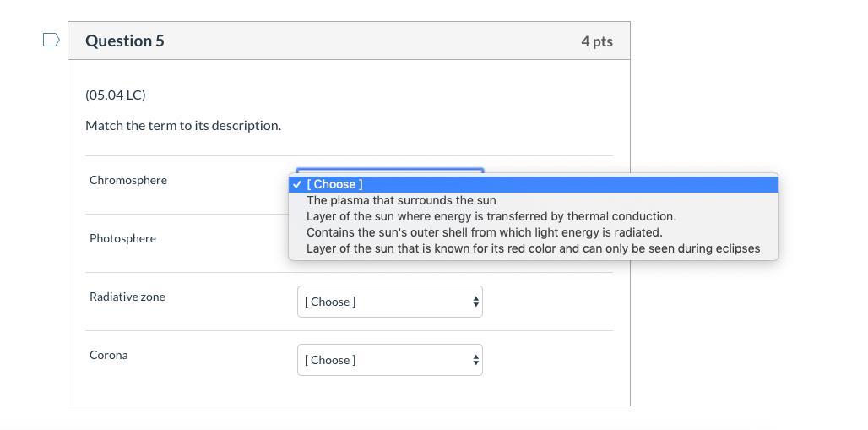Click the "Match the term" instruction text

(183, 125)
